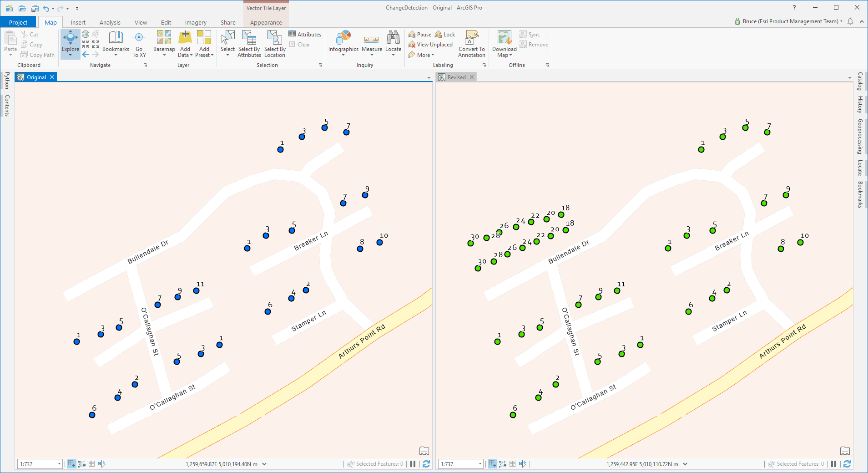
Task: Expand the coordinate units dropdown in the Revised map
Action: [x=685, y=464]
